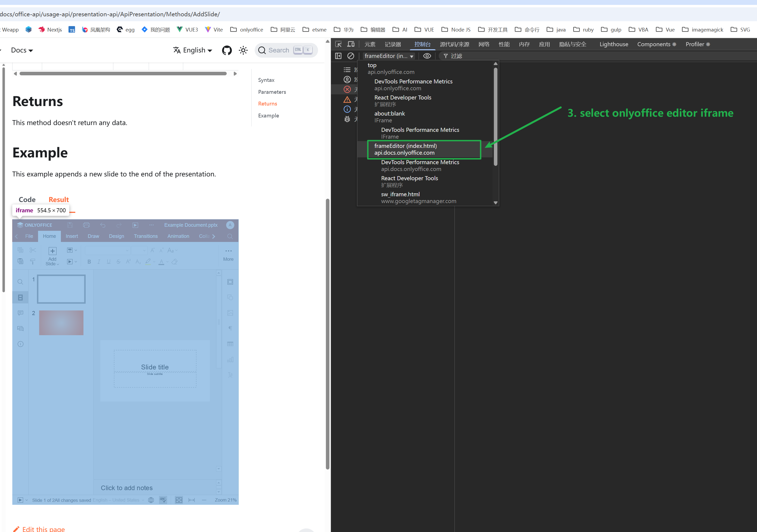The height and width of the screenshot is (532, 757).
Task: Click the DevTools inspect element icon
Action: pyautogui.click(x=338, y=44)
